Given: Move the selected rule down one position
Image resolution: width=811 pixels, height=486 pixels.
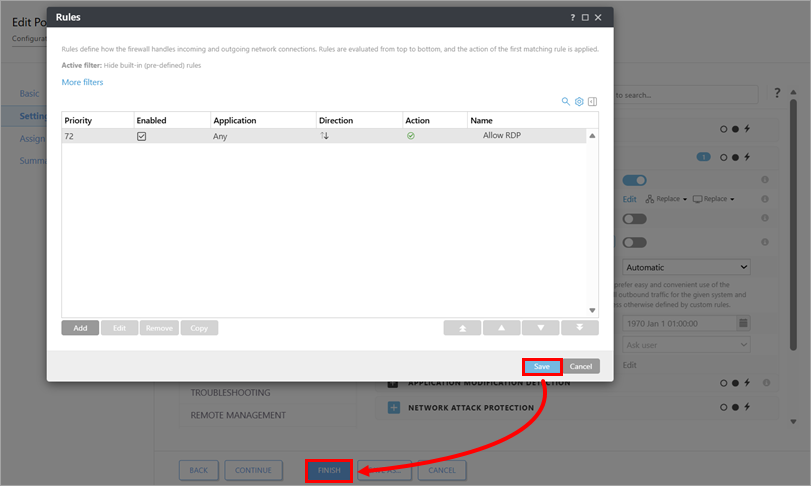Looking at the screenshot, I should pos(540,328).
